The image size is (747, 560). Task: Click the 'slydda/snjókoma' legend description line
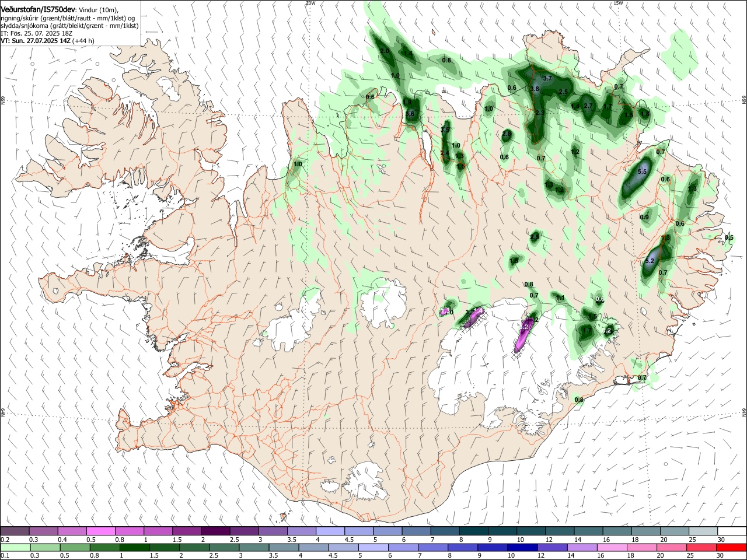click(69, 26)
